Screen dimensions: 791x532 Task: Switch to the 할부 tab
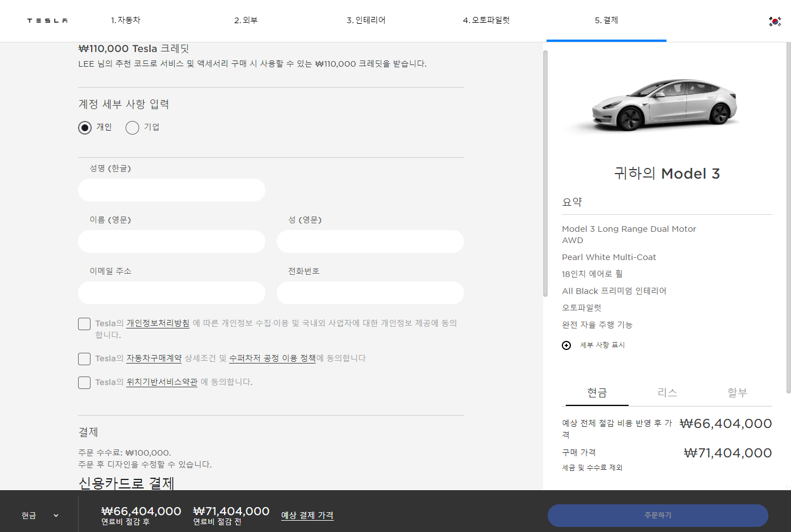(x=737, y=393)
